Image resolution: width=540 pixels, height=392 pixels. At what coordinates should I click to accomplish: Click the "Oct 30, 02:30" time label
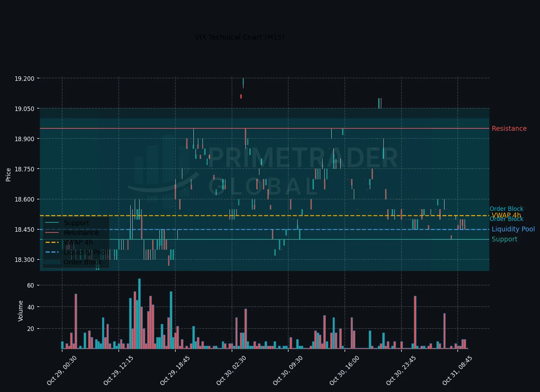point(231,370)
